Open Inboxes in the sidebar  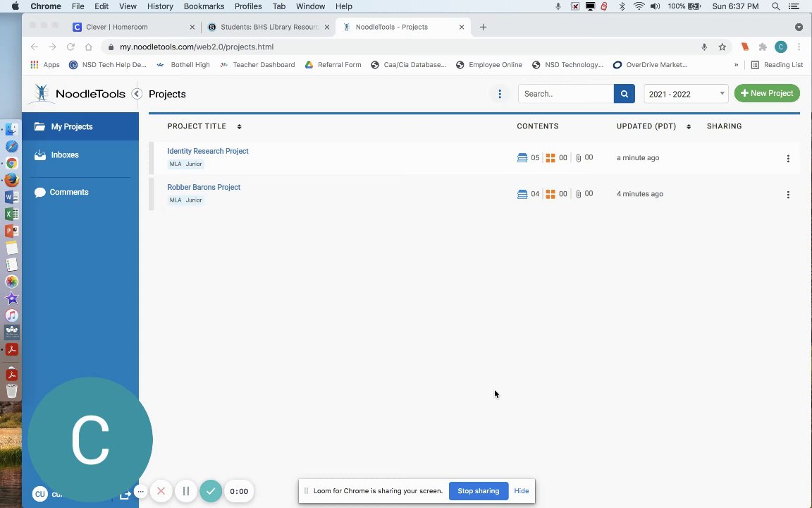click(80, 155)
